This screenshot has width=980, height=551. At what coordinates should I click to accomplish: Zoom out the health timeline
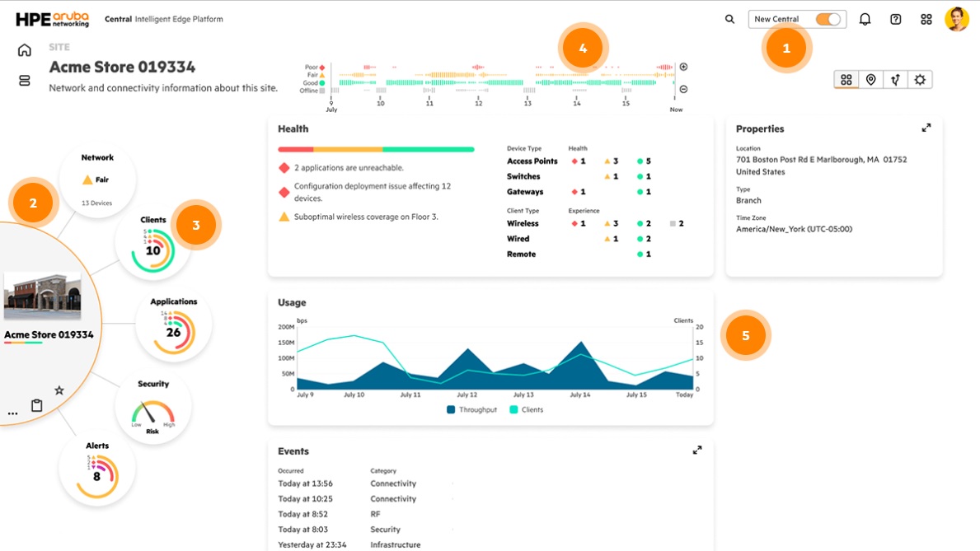click(683, 89)
